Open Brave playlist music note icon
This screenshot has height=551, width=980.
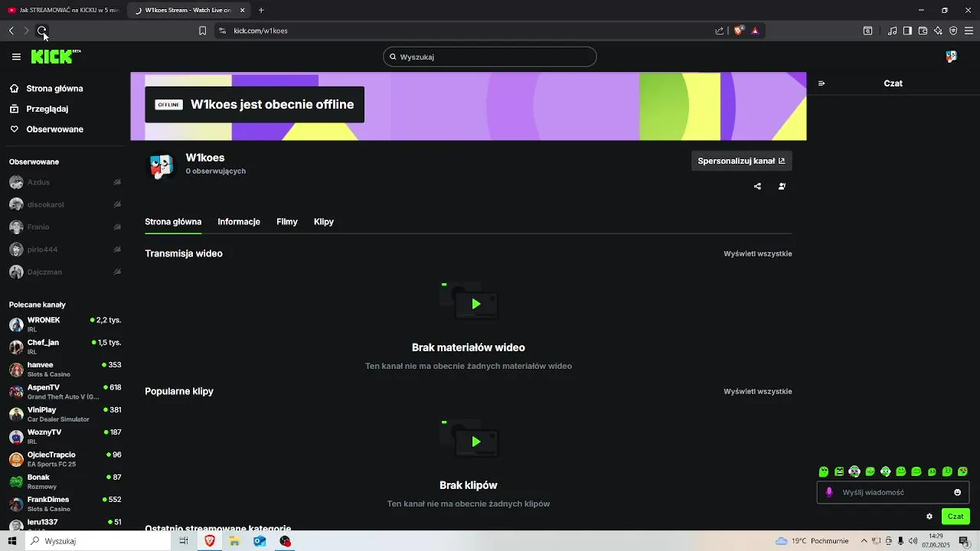pos(892,31)
